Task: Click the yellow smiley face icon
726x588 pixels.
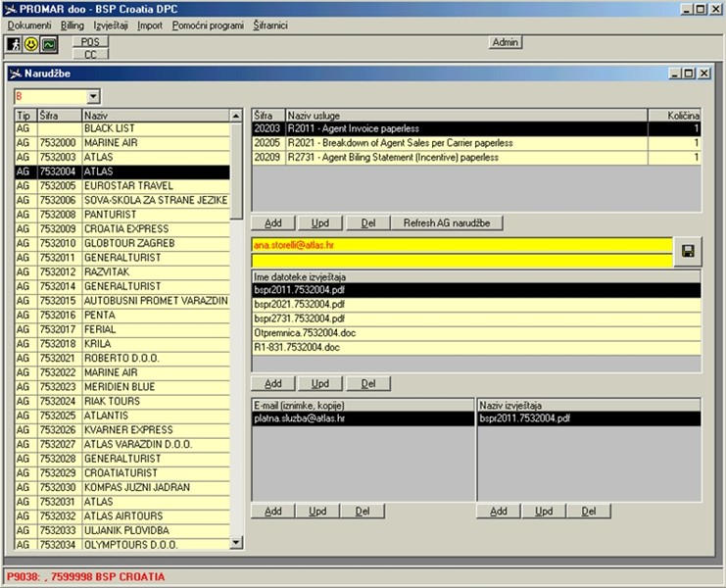Action: click(x=31, y=44)
